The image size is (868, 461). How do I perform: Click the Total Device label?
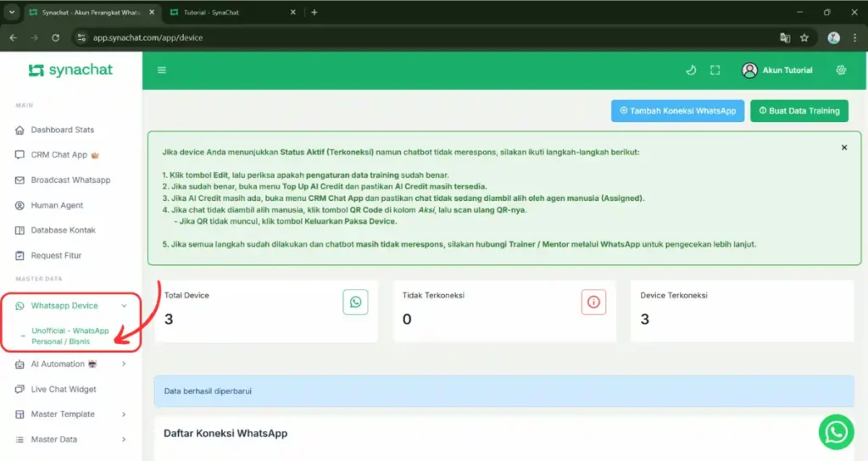186,296
